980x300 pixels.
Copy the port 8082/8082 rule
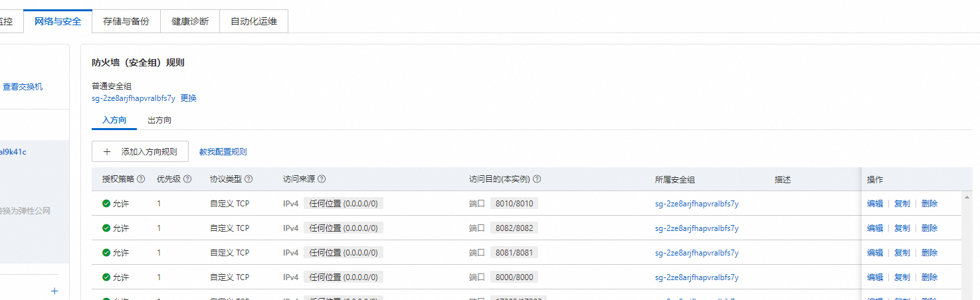coord(902,228)
